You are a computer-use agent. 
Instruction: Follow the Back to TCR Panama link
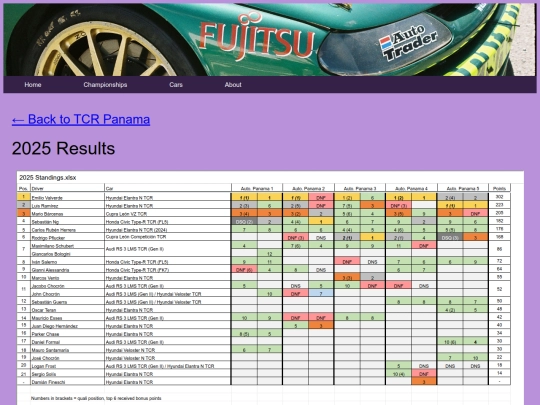(81, 119)
